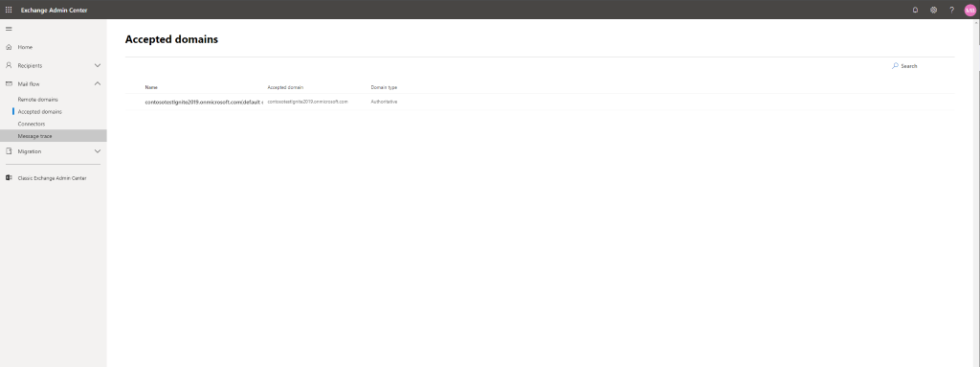Expand the Recipients section chevron
Screen dimensions: 980x367
[x=98, y=65]
